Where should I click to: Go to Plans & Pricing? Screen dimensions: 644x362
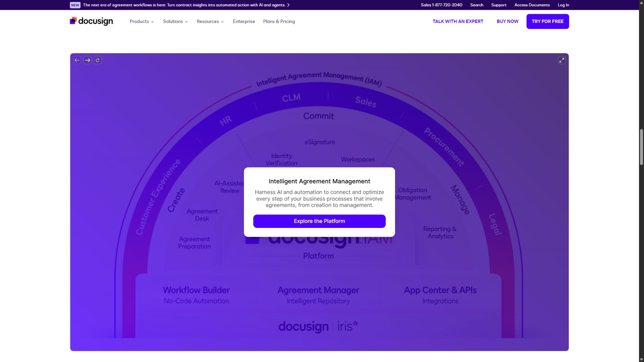coord(279,21)
